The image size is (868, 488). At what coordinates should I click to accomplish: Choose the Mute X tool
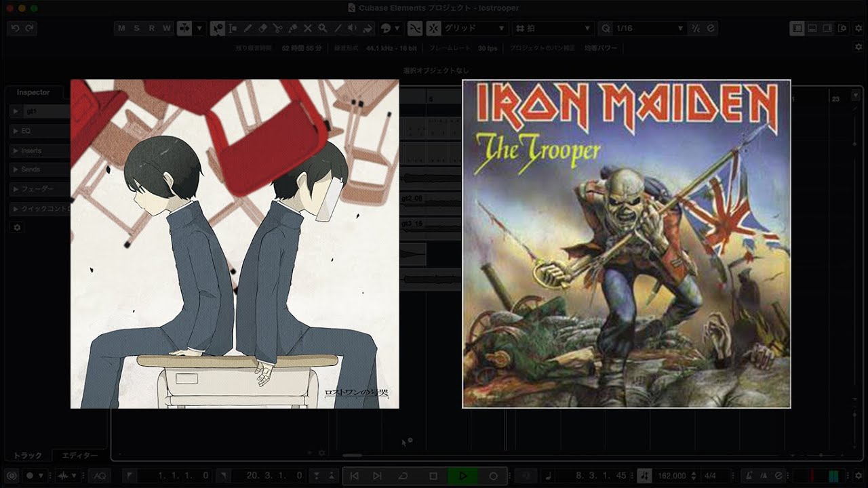[307, 28]
